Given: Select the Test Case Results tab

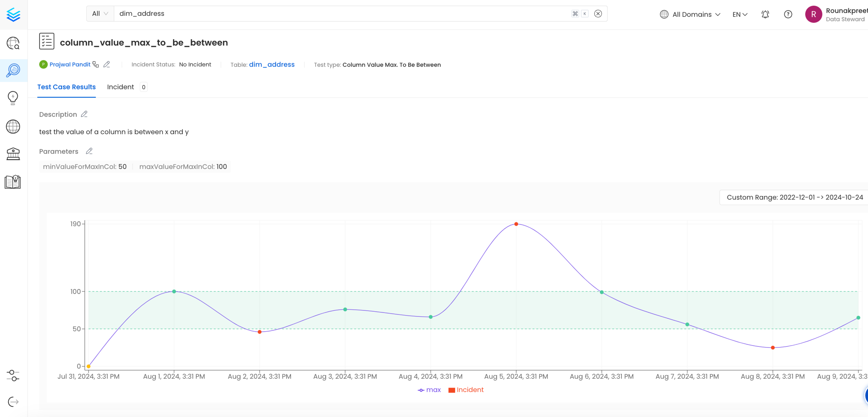Looking at the screenshot, I should tap(66, 87).
